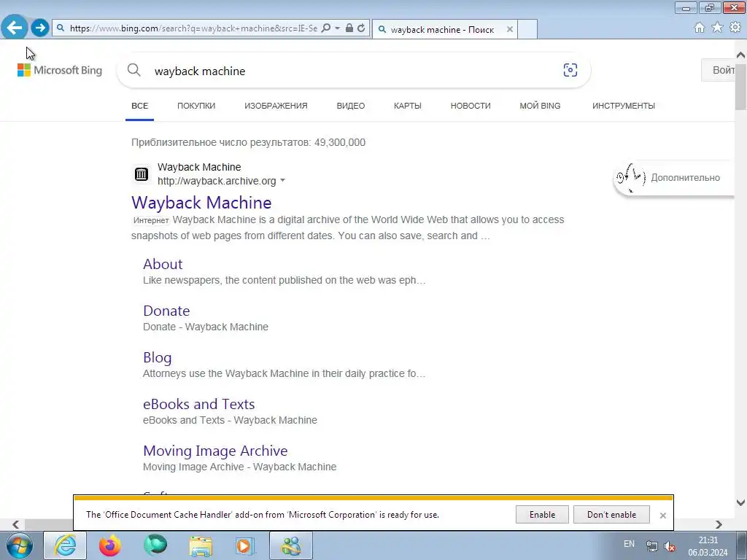
Task: Open Windows Explorer folder in taskbar
Action: pos(201,546)
